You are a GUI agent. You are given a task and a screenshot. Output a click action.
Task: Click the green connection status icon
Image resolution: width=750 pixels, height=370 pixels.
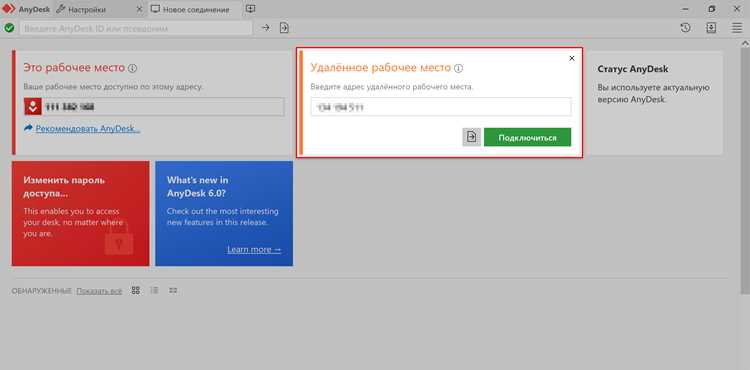(9, 28)
